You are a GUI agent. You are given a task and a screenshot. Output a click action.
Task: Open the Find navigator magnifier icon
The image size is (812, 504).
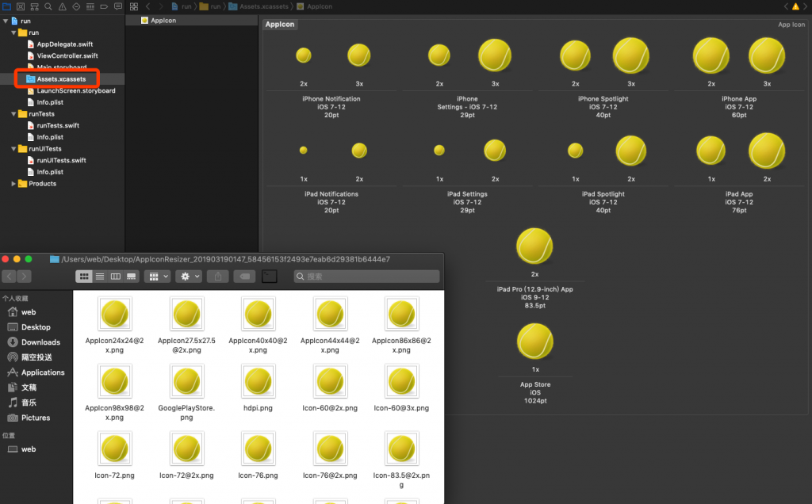[48, 6]
